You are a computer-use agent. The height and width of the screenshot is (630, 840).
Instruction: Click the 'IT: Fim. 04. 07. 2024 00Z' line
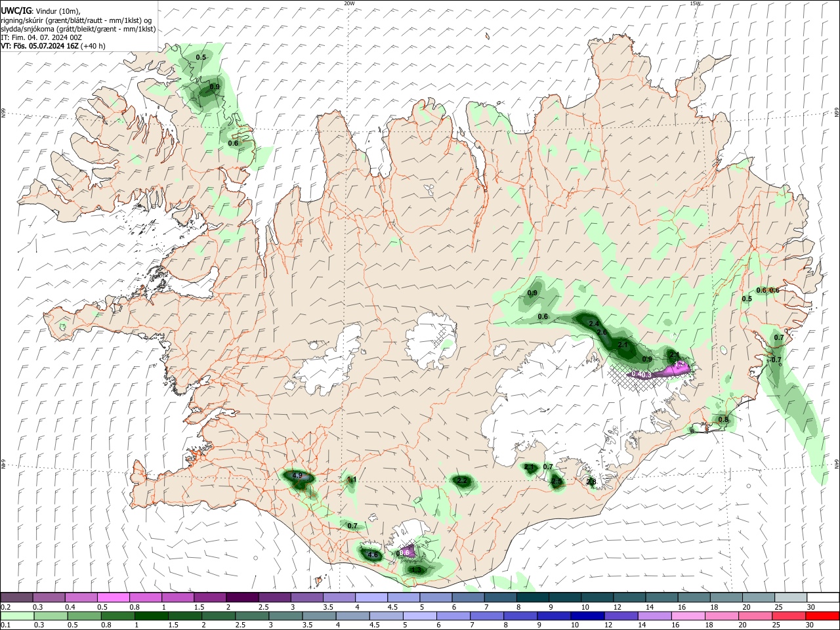pyautogui.click(x=42, y=38)
